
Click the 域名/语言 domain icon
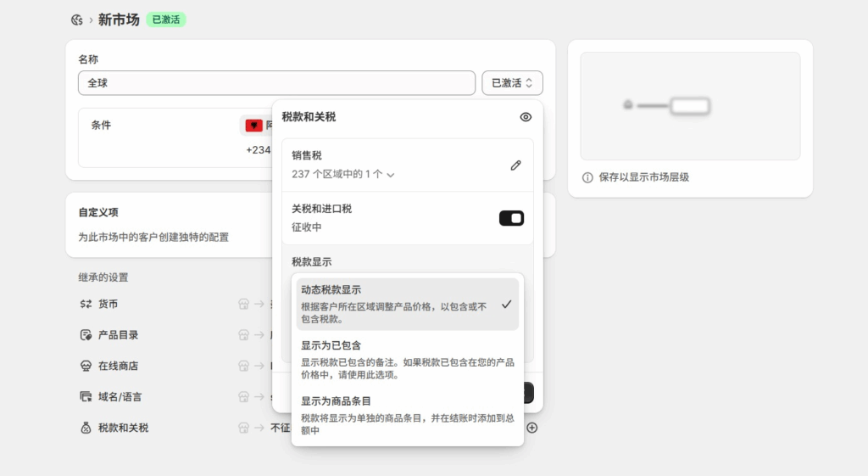pos(86,396)
